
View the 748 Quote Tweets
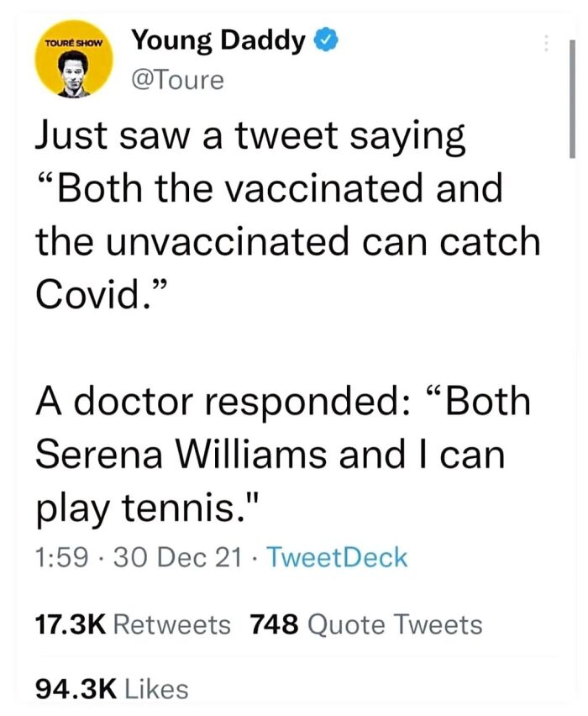tap(365, 624)
